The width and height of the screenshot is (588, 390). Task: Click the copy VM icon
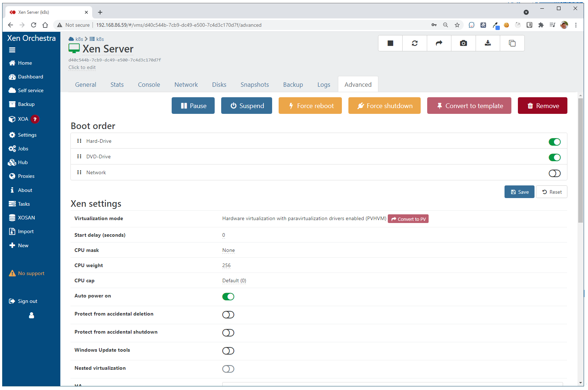click(512, 43)
